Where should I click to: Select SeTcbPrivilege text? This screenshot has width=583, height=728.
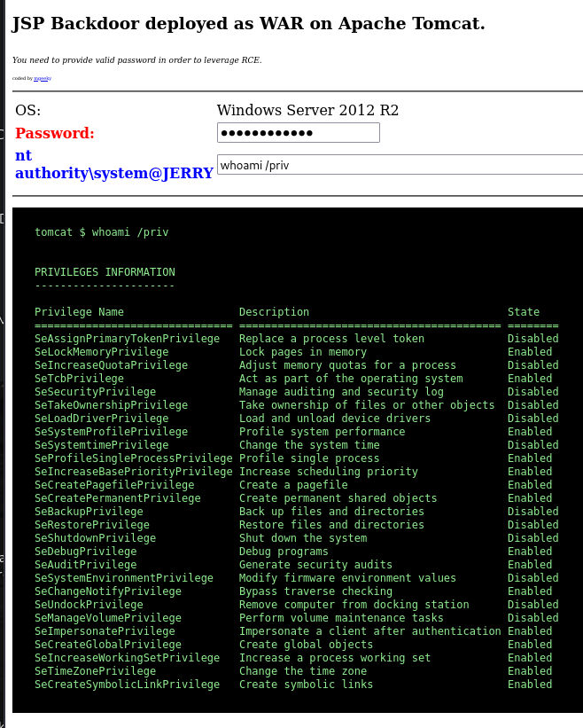80,379
